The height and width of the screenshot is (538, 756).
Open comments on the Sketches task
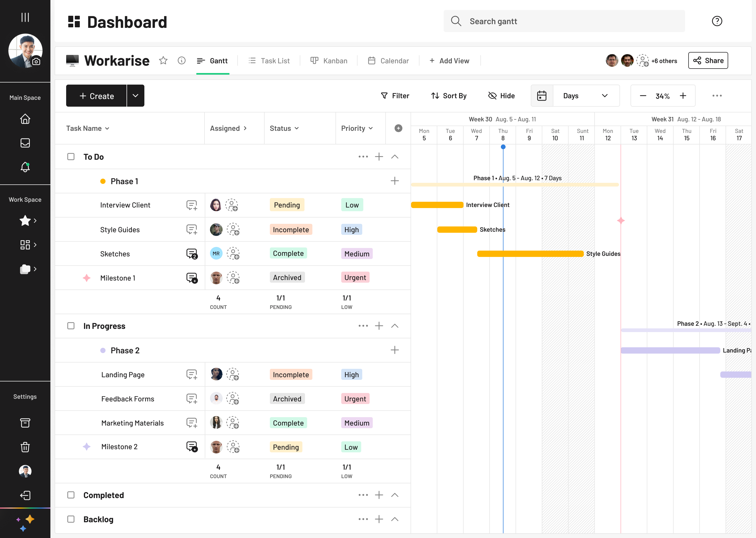[192, 254]
